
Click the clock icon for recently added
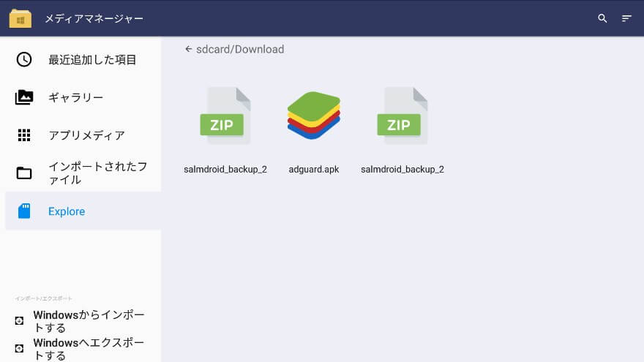24,59
